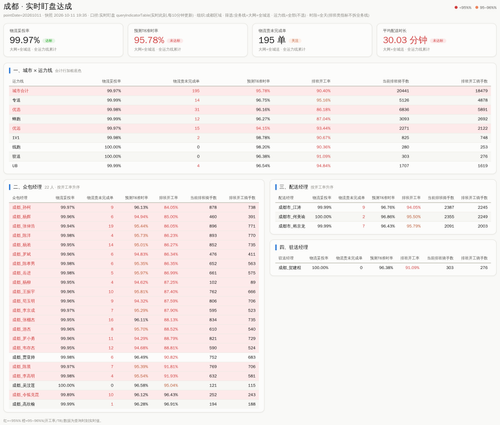This screenshot has height=425, width=500.
Task: Click the 878 cell in the 众包经理 table
Action: pos(213,207)
